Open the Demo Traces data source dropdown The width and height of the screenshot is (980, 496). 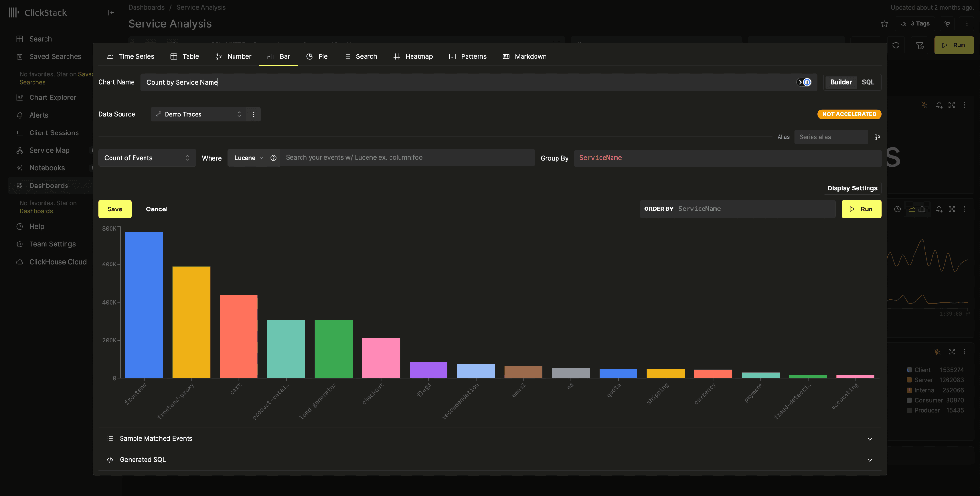point(199,114)
